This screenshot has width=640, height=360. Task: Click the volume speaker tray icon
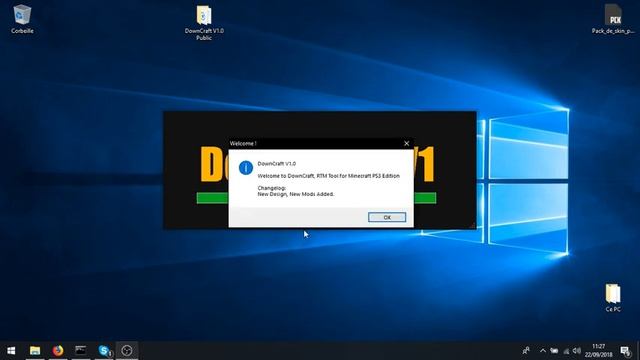(x=576, y=351)
